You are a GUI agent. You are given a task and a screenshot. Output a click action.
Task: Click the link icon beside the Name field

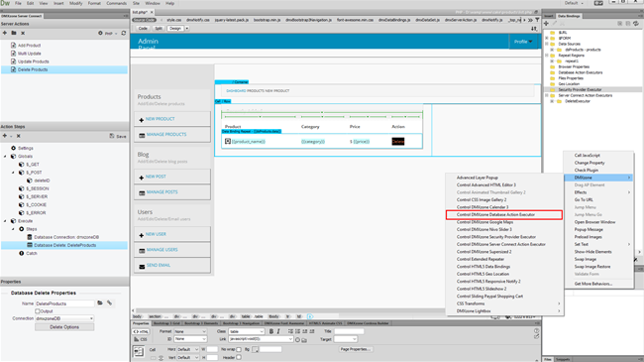point(109,303)
